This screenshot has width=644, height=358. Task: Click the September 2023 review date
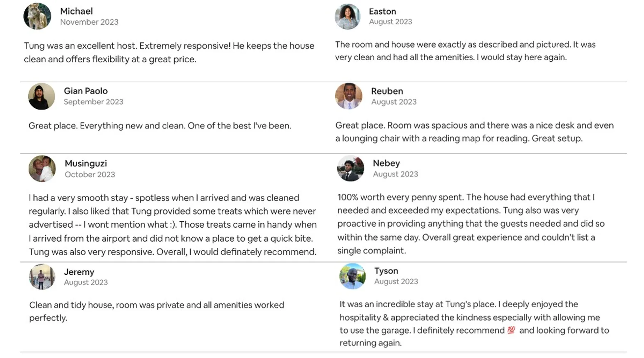(x=93, y=102)
